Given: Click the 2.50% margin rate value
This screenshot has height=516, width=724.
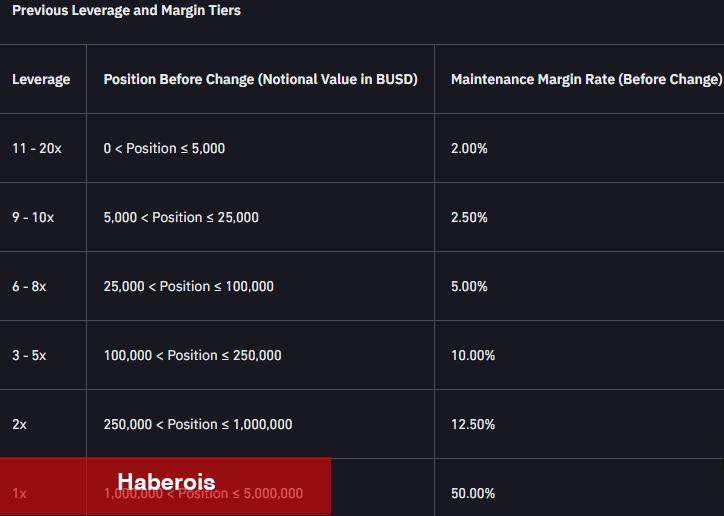Looking at the screenshot, I should coord(469,217).
